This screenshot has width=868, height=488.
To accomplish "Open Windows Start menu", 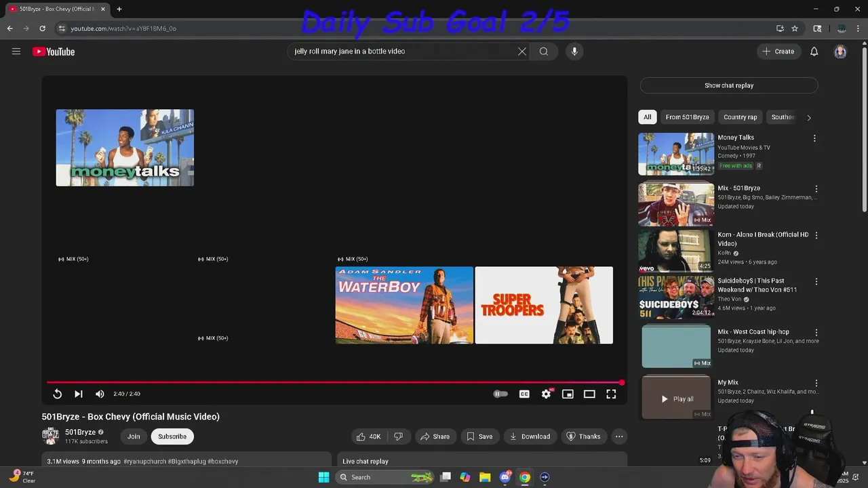I will coord(323,477).
